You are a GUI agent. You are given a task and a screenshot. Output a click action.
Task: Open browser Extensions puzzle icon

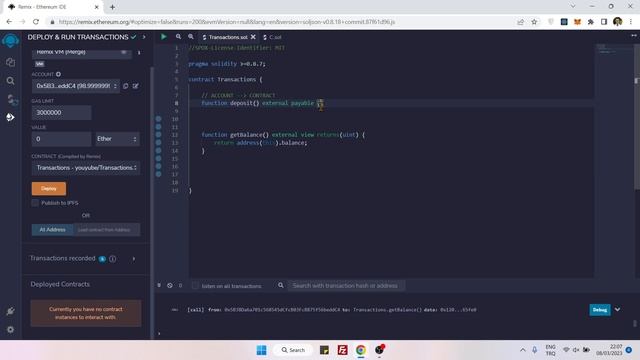pyautogui.click(x=591, y=22)
